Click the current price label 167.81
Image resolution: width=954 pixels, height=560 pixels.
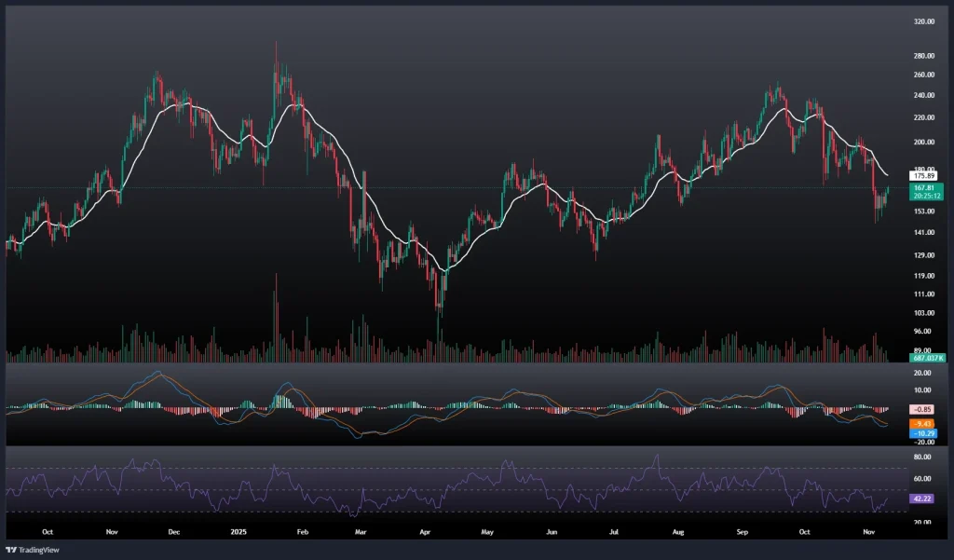tap(923, 187)
